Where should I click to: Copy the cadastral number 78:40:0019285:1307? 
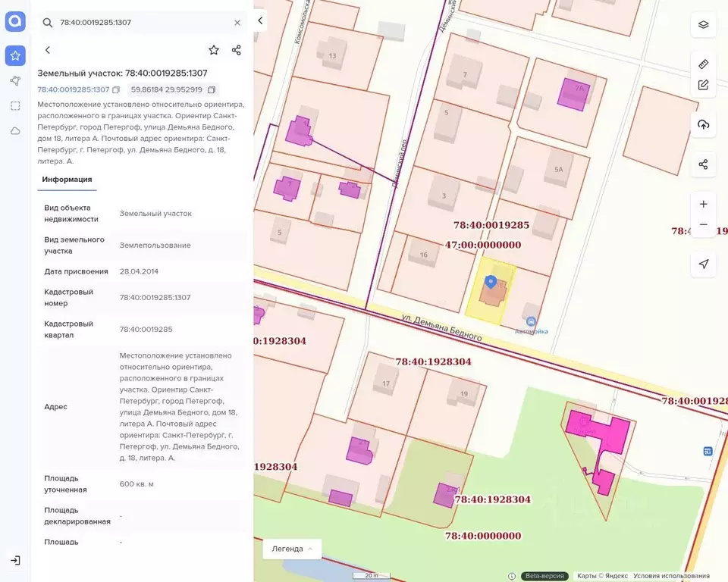click(116, 89)
